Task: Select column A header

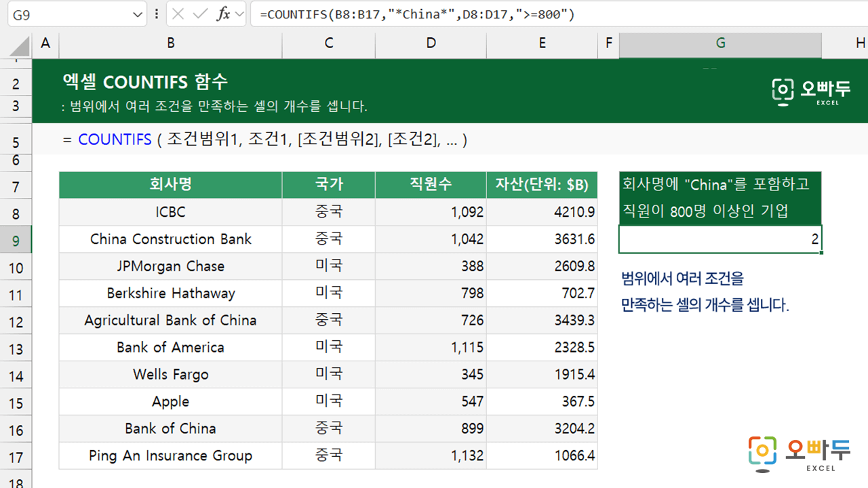Action: click(x=45, y=43)
